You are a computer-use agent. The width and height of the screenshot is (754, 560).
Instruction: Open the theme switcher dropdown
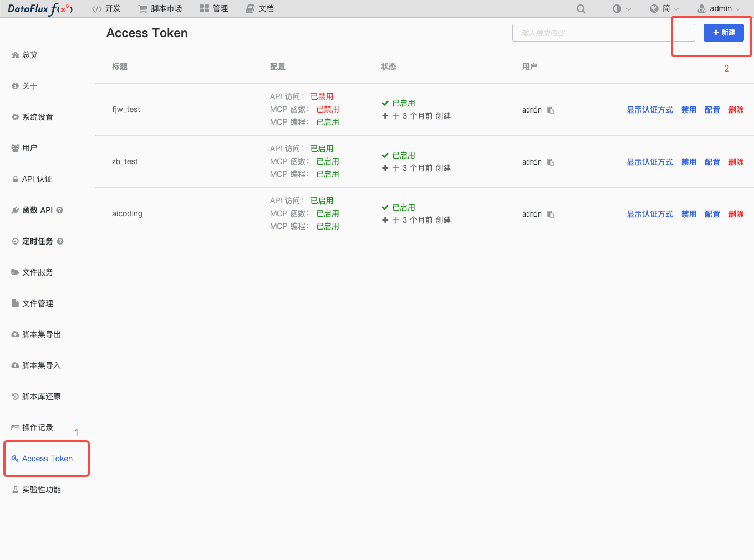621,9
